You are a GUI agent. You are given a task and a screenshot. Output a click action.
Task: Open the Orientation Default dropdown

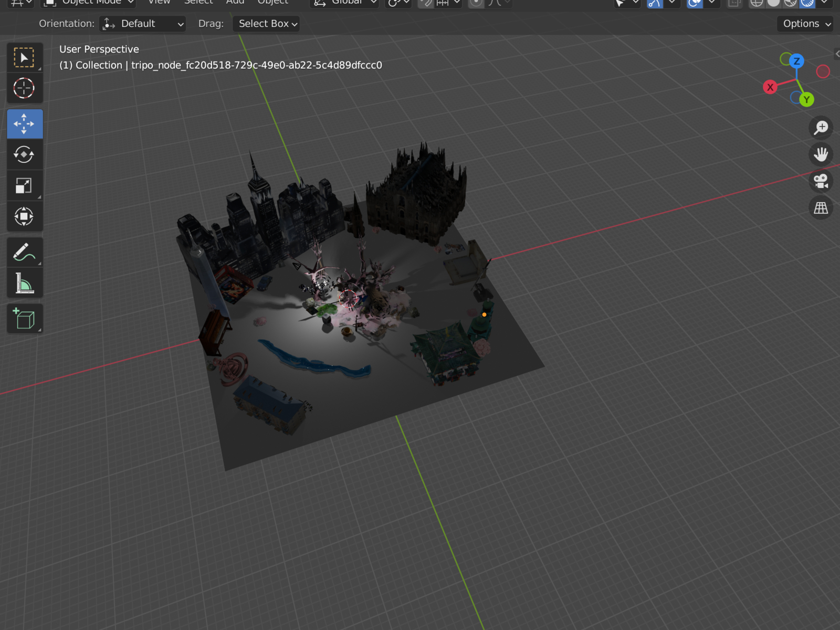(143, 24)
